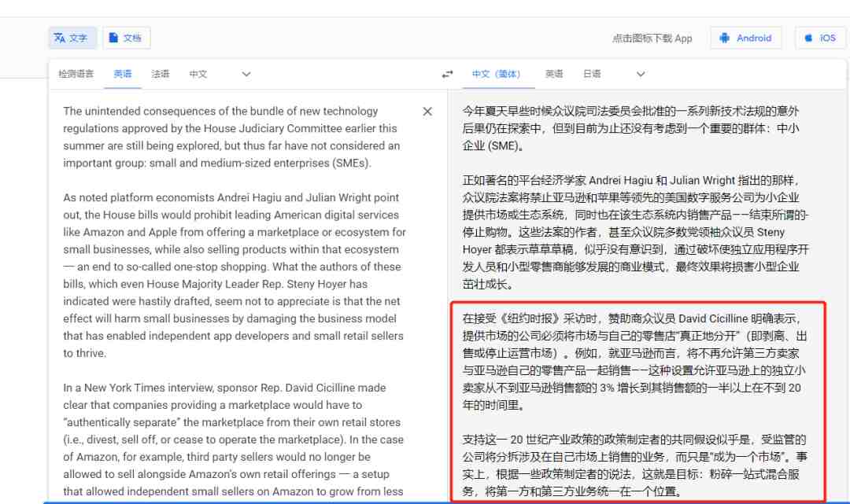Select 英语 as the target language

point(554,74)
